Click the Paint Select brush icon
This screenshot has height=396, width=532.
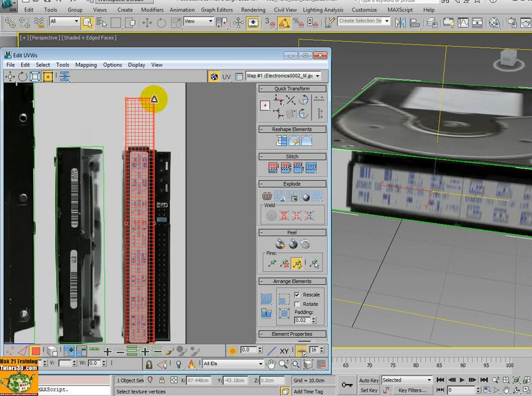(x=170, y=351)
